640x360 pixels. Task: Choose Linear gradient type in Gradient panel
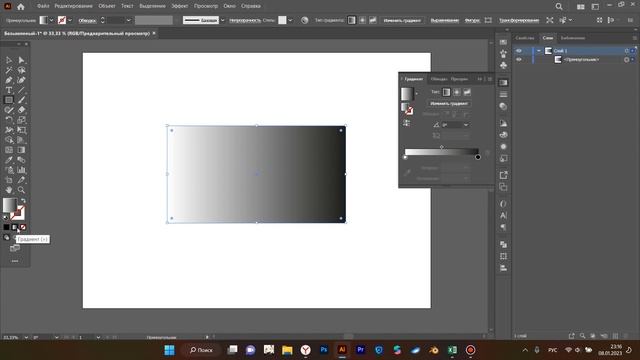pos(447,92)
